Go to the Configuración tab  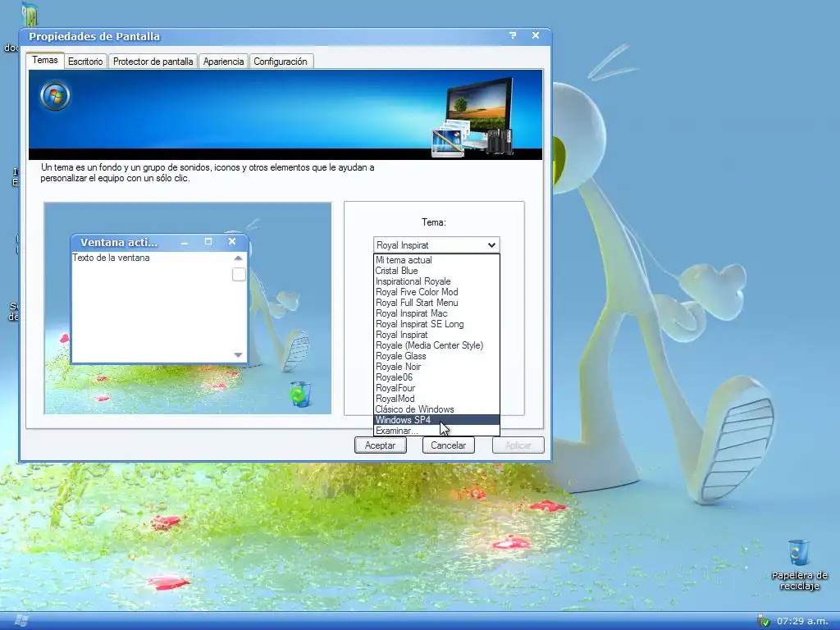pos(281,61)
